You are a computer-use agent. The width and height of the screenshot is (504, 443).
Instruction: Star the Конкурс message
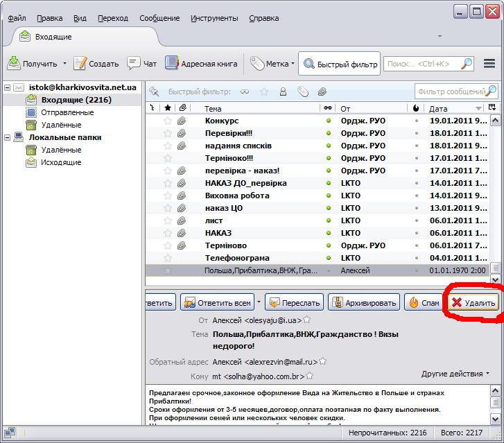[x=168, y=121]
